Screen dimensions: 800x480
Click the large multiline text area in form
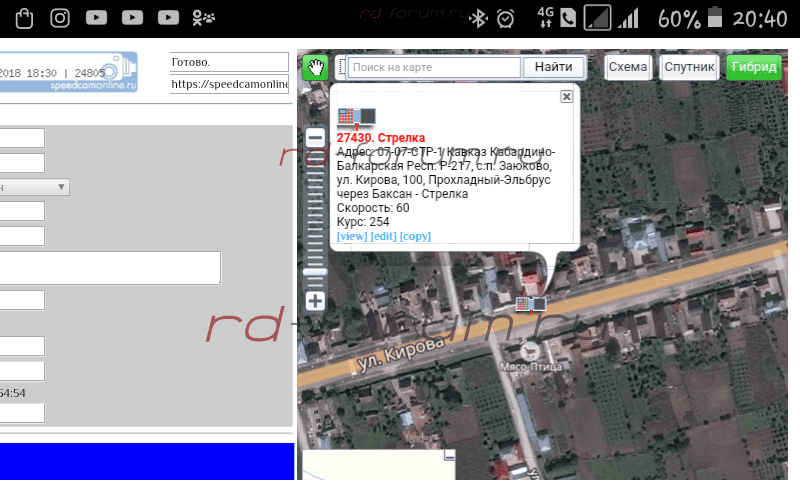[x=110, y=267]
